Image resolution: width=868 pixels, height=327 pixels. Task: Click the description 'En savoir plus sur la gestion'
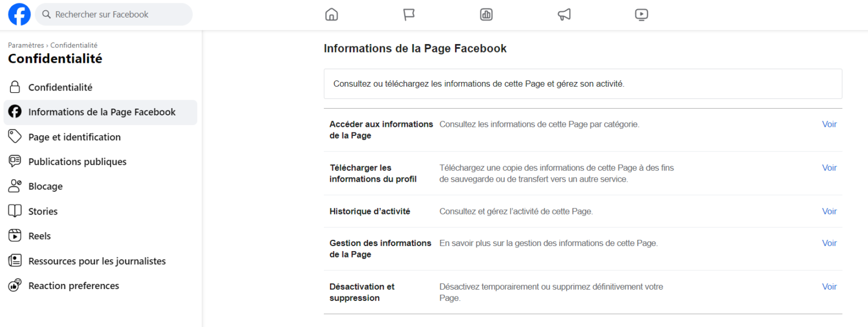tap(549, 243)
